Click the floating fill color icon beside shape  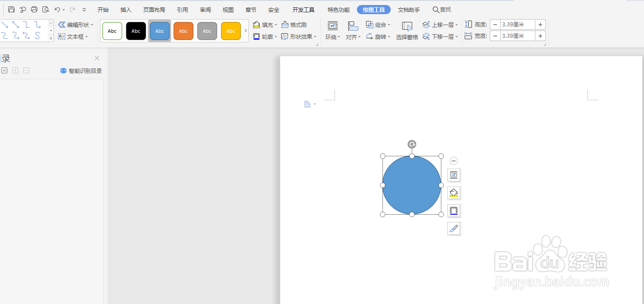click(453, 192)
